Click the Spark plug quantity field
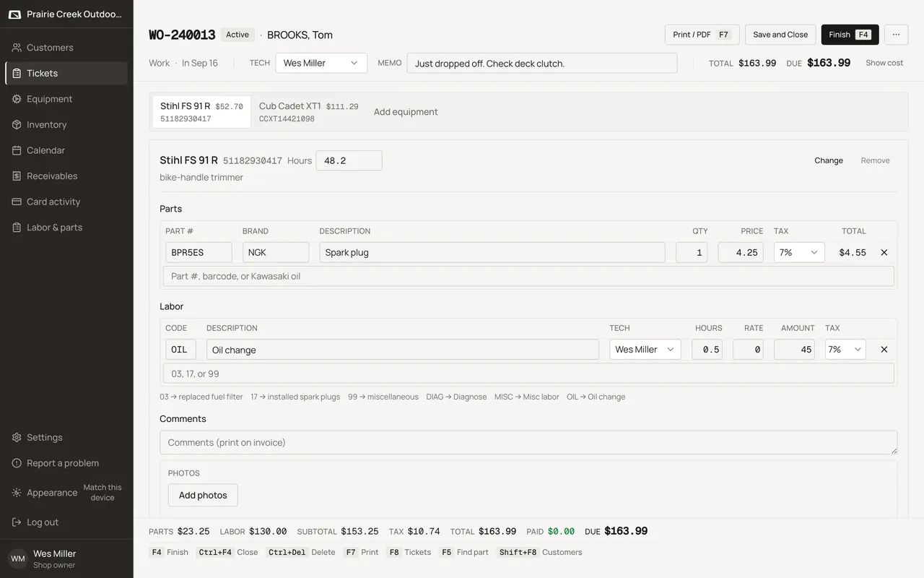The image size is (924, 578). 692,252
